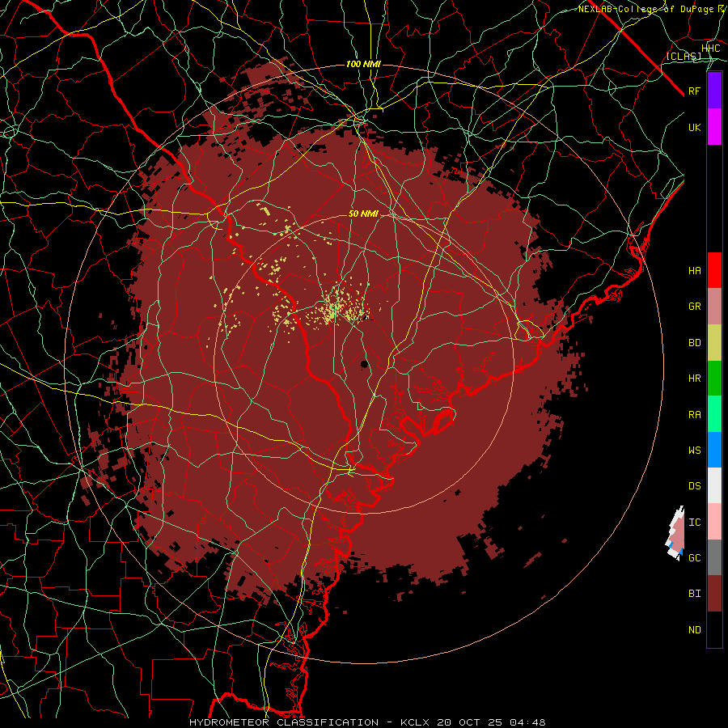Click the 50 NMI range ring label
The width and height of the screenshot is (728, 728).
(363, 214)
